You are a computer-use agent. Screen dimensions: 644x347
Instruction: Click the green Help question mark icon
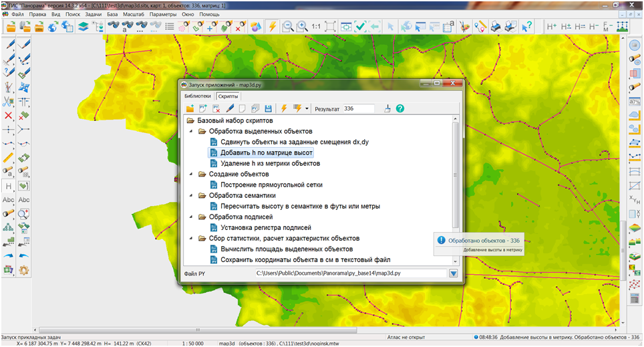(x=400, y=108)
